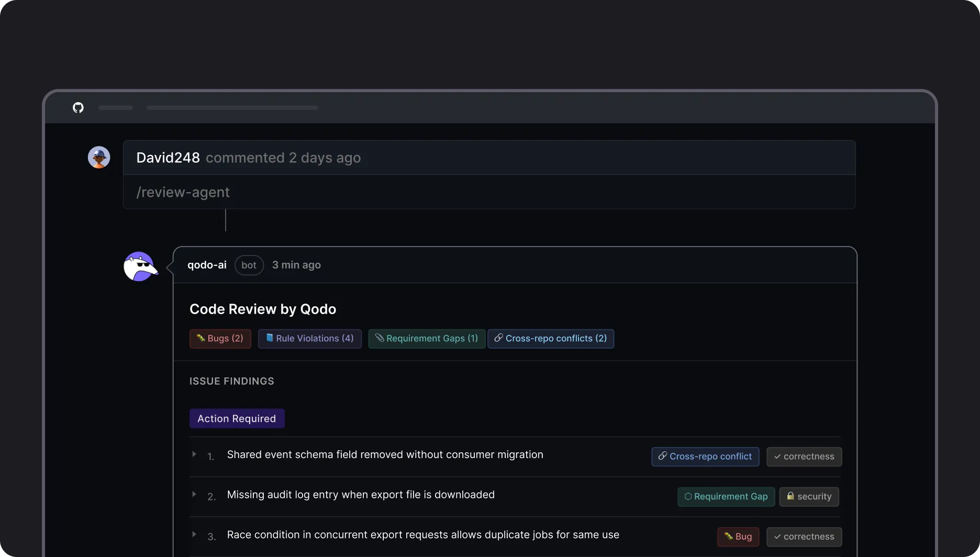Screen dimensions: 980x557
Task: Click the Cross-repo conflict label on finding 1
Action: (705, 456)
